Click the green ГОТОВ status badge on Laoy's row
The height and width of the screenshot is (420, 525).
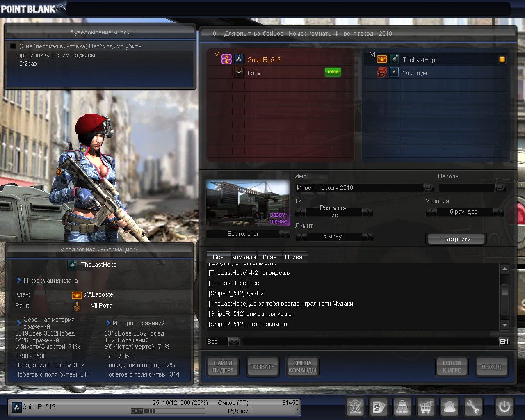pos(333,72)
